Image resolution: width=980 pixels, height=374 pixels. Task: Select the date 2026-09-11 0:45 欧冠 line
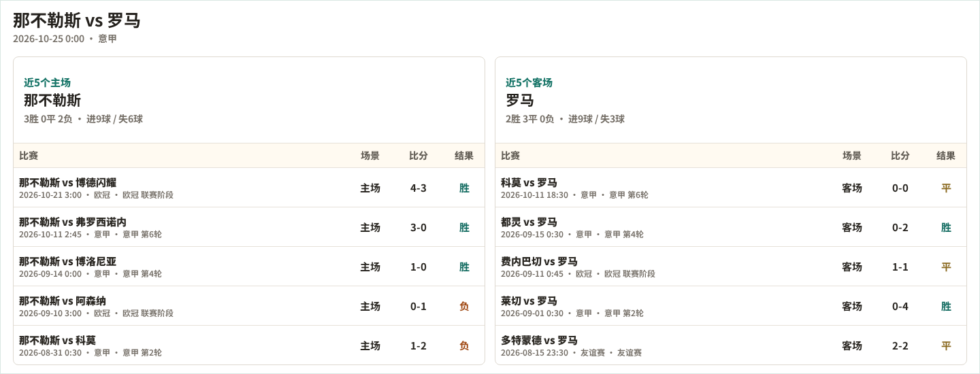pyautogui.click(x=578, y=274)
